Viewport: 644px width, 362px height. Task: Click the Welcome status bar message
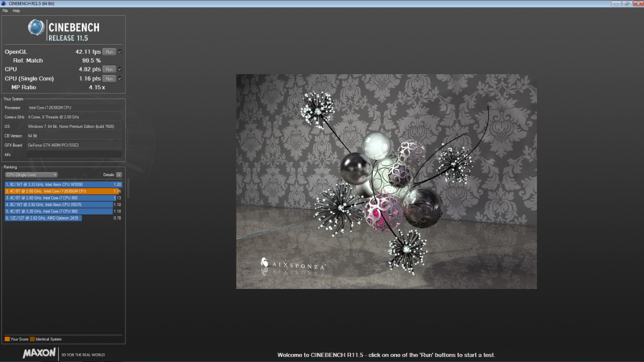[386, 355]
